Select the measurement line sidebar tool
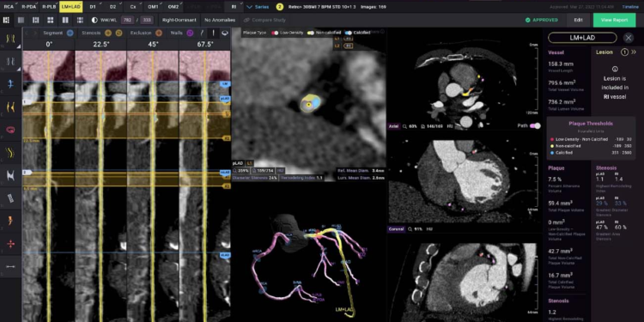644x322 pixels. (10, 266)
